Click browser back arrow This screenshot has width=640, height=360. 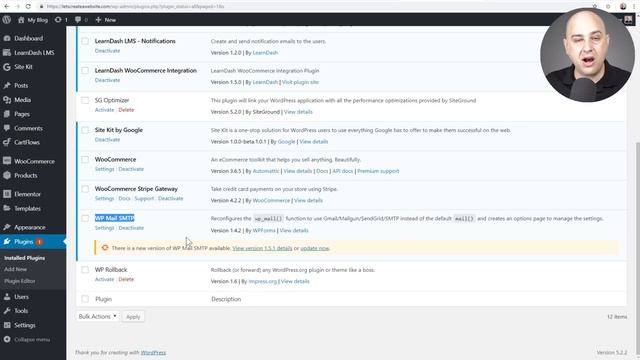7,6
